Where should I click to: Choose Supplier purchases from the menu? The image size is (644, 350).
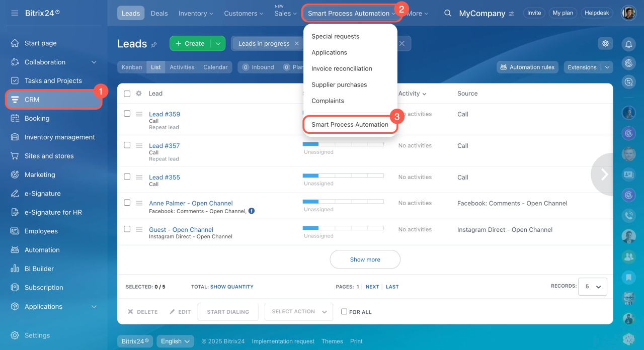tap(339, 84)
